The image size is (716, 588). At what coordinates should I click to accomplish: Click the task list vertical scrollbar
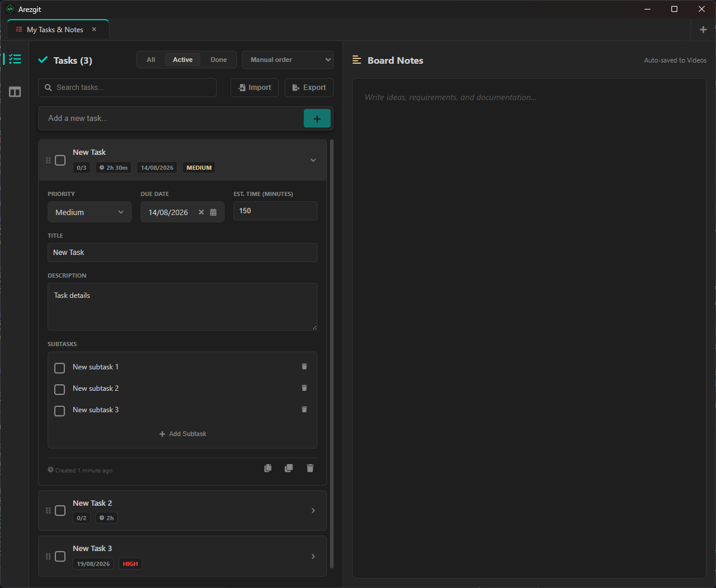tap(332, 354)
